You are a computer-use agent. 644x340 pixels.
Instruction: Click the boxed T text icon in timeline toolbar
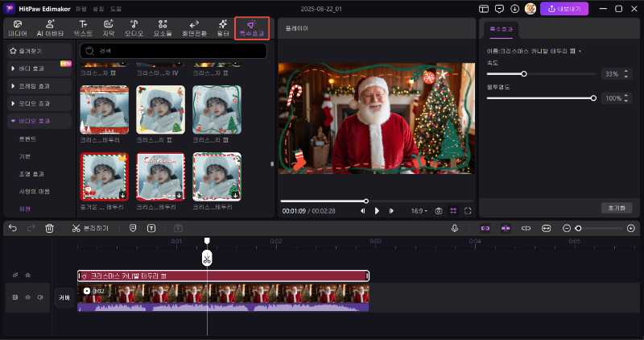[151, 228]
